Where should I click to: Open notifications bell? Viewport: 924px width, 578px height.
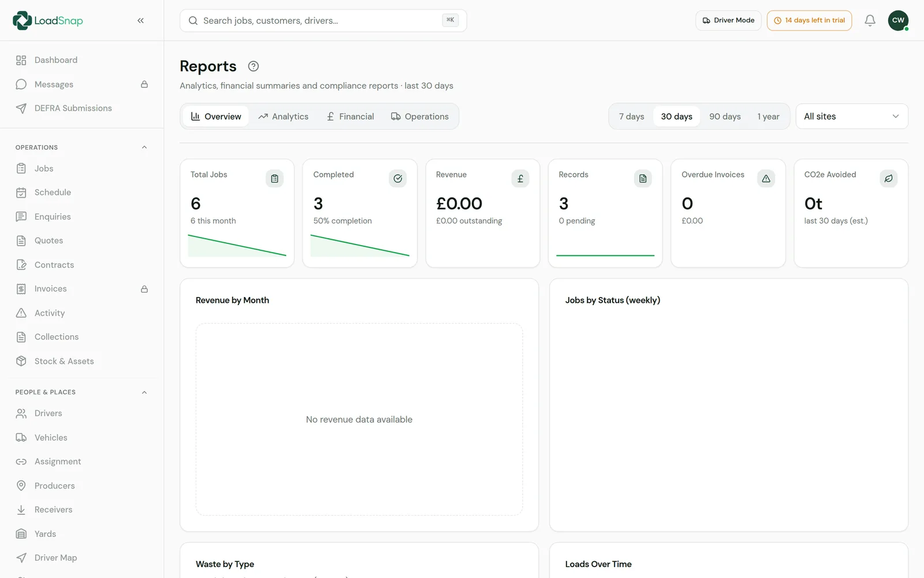click(870, 20)
